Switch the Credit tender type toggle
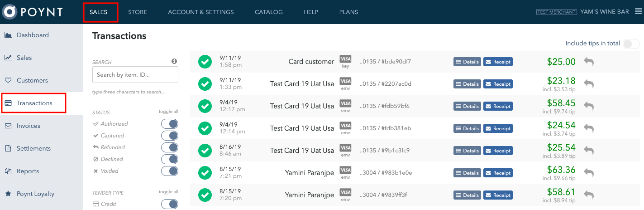Image resolution: width=644 pixels, height=210 pixels. coord(170,204)
